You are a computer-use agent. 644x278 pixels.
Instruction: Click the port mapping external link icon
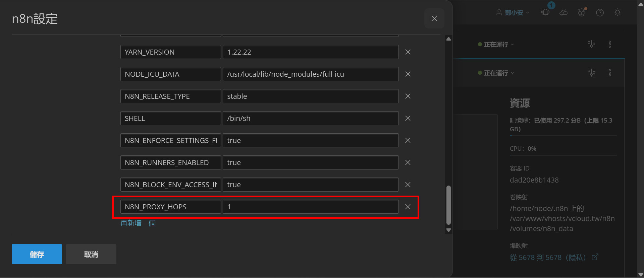point(595,257)
